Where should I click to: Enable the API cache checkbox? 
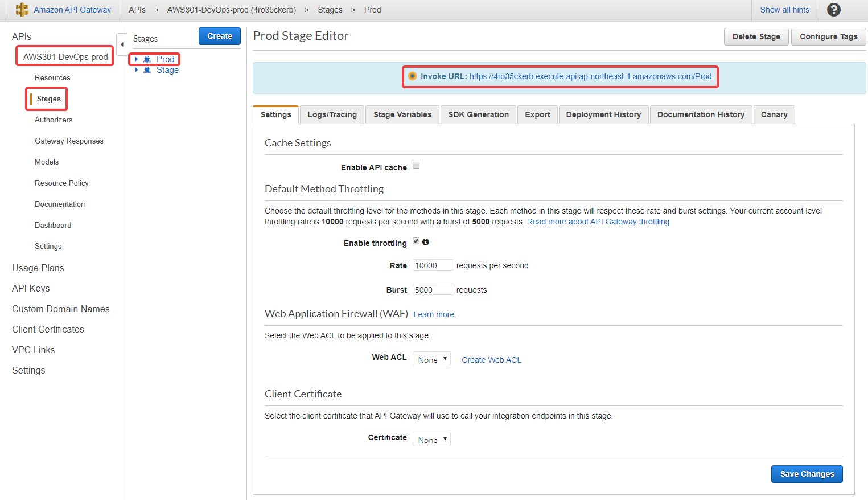coord(416,166)
